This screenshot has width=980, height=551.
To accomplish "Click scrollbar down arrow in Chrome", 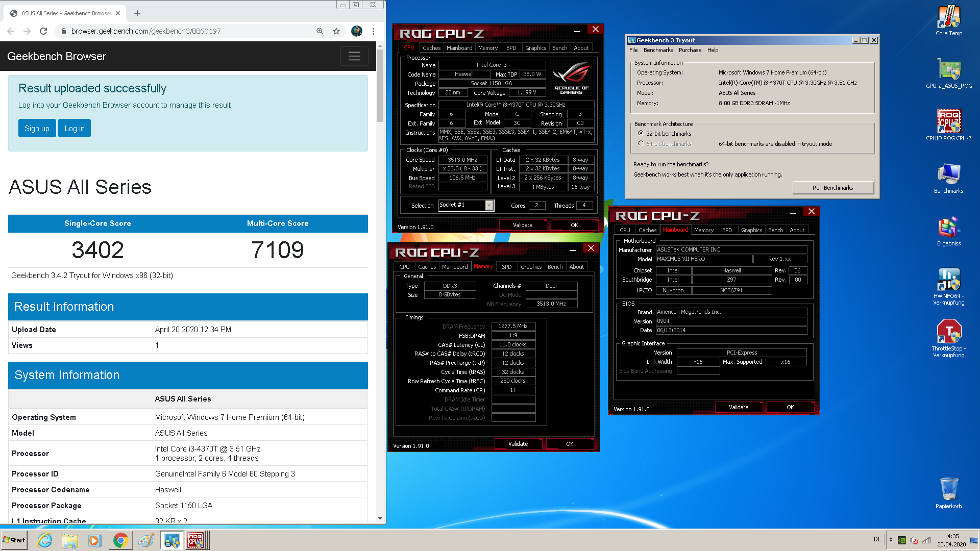I will pyautogui.click(x=380, y=518).
